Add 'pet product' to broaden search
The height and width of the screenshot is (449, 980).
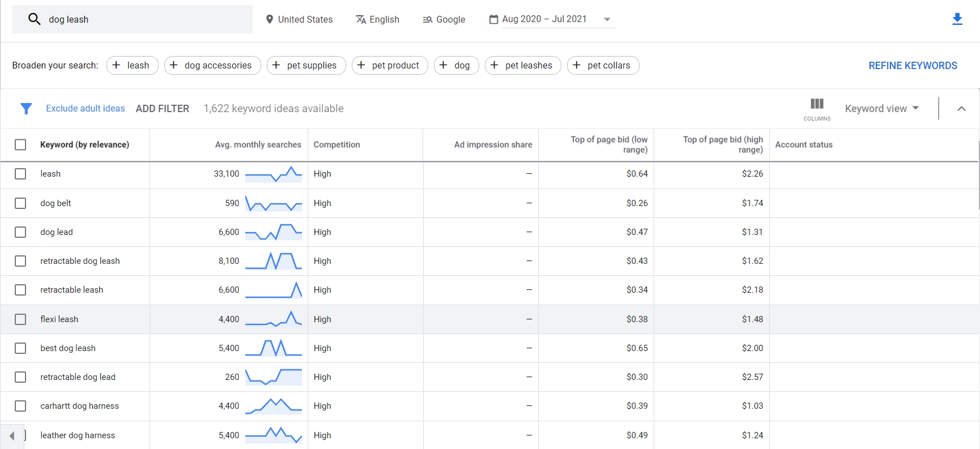390,65
